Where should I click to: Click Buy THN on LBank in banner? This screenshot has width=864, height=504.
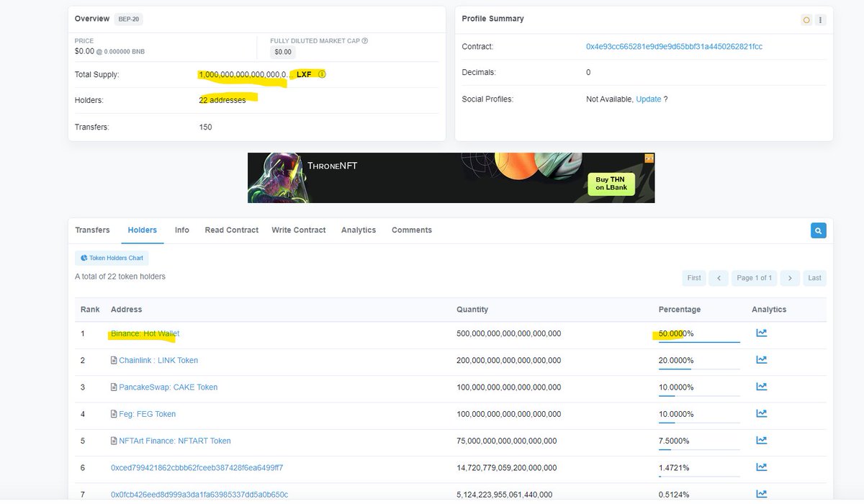pos(611,183)
